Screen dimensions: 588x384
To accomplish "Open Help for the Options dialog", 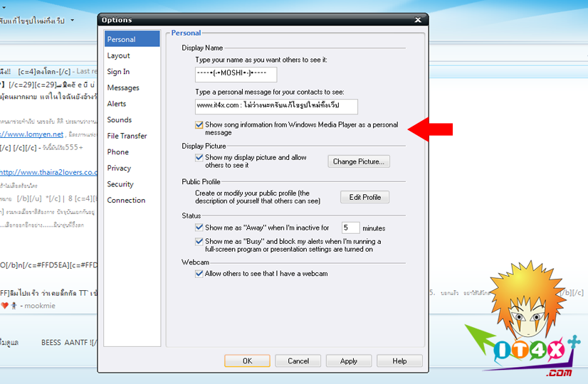I will pos(399,361).
